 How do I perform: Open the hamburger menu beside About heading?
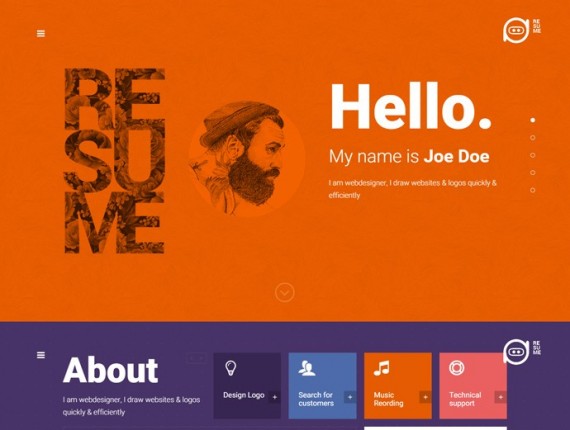pos(41,355)
